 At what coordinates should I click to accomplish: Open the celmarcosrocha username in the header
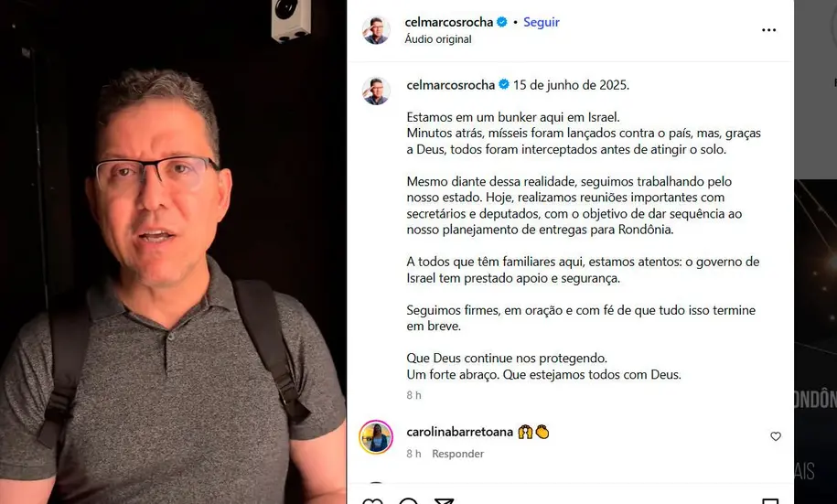pos(449,22)
